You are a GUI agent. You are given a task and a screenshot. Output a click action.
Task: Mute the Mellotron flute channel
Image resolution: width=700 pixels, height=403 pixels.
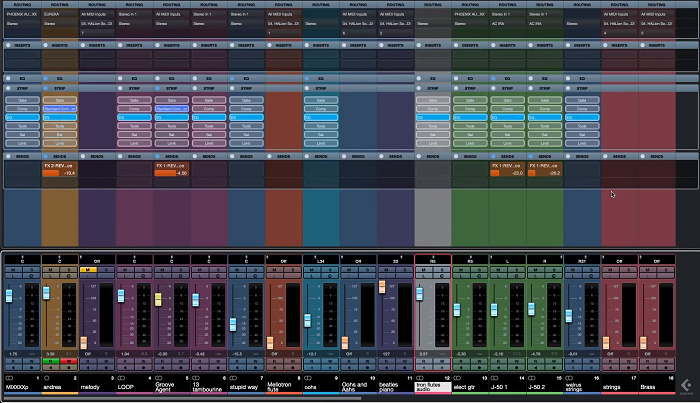275,270
